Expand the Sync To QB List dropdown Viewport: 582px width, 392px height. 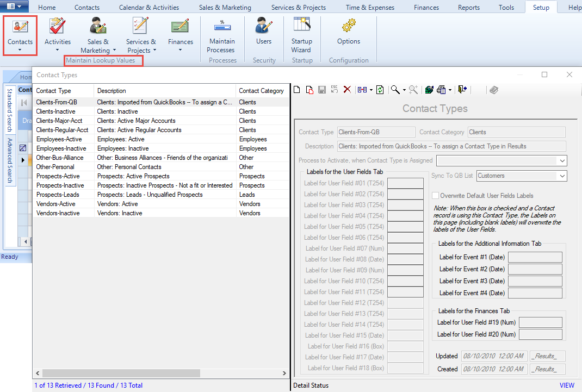[562, 176]
